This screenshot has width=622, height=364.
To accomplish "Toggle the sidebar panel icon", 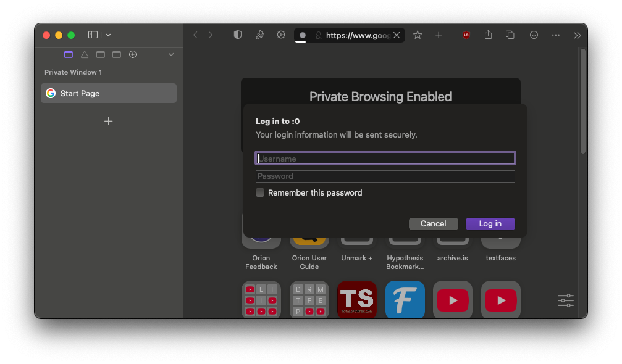I will tap(93, 35).
